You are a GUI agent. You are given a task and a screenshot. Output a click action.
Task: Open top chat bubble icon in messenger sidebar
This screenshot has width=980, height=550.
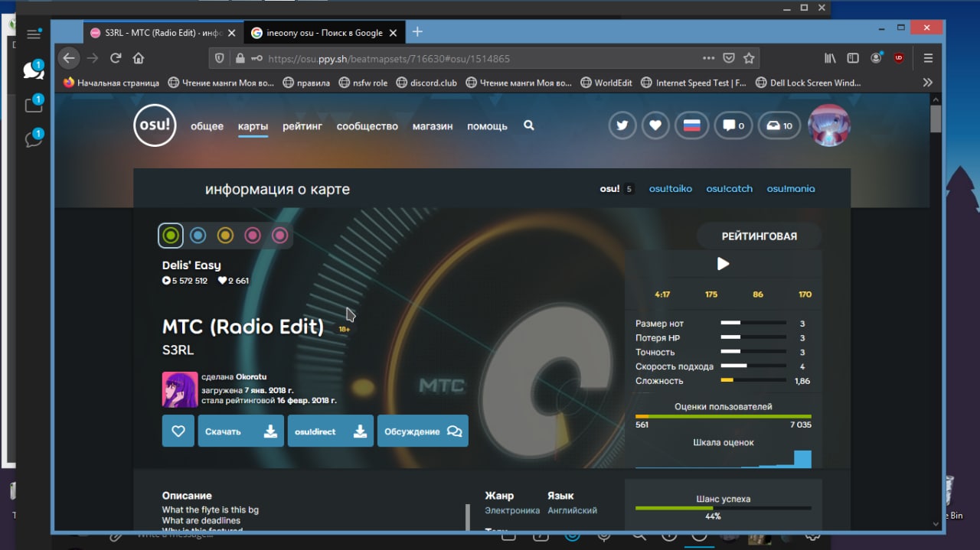[33, 70]
